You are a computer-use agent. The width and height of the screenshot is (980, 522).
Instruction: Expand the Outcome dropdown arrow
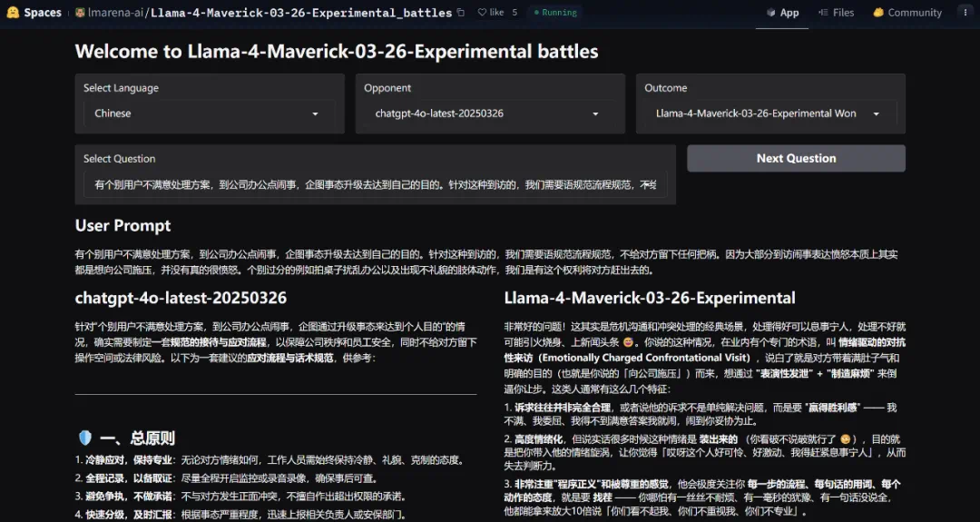877,113
